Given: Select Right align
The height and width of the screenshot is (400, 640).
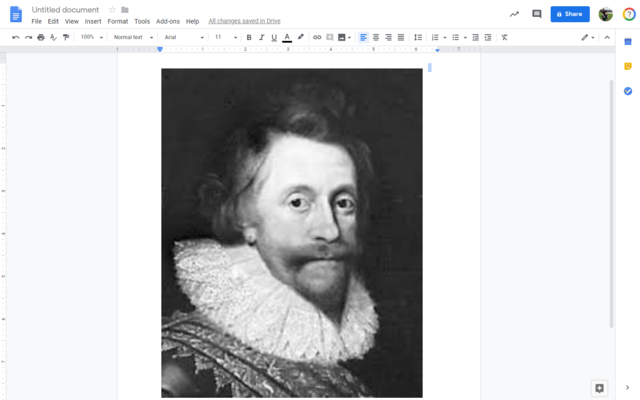Looking at the screenshot, I should (x=389, y=37).
